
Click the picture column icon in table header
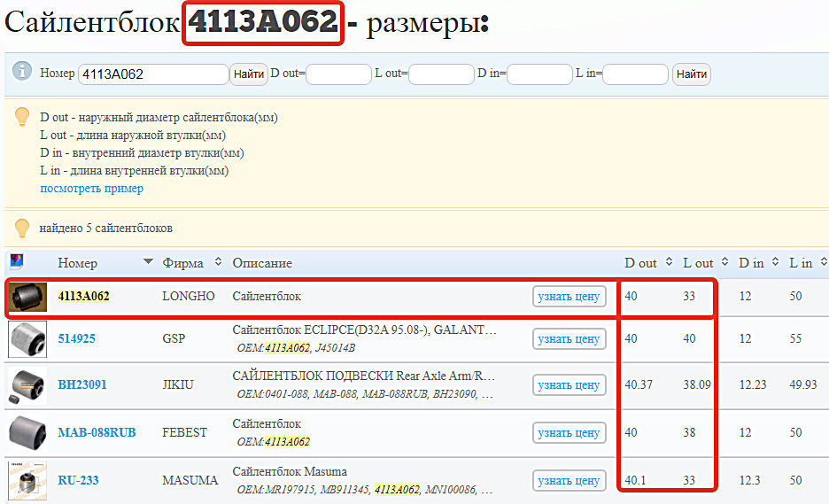[x=17, y=260]
